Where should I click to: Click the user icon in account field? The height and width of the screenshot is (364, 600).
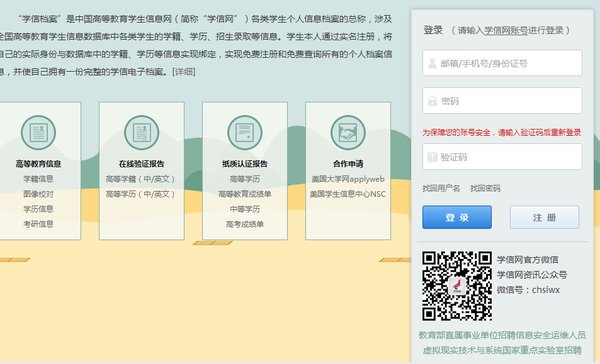click(x=432, y=63)
